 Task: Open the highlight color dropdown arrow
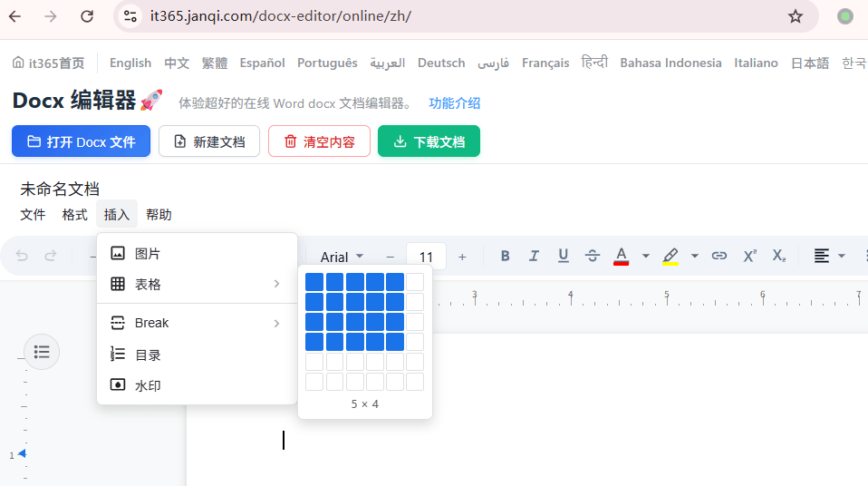pos(694,256)
